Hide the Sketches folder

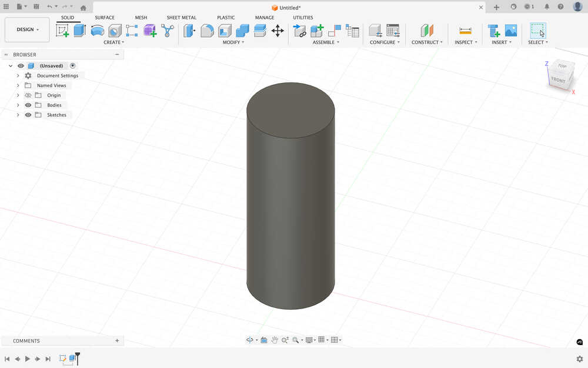click(28, 115)
